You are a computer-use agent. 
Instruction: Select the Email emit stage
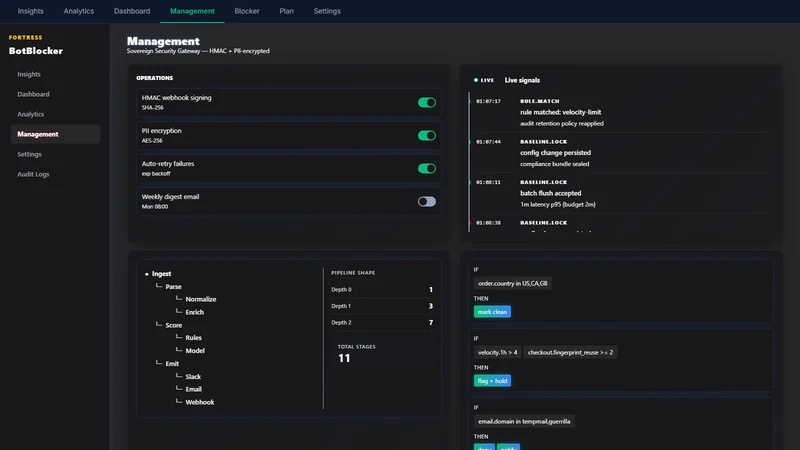point(193,389)
